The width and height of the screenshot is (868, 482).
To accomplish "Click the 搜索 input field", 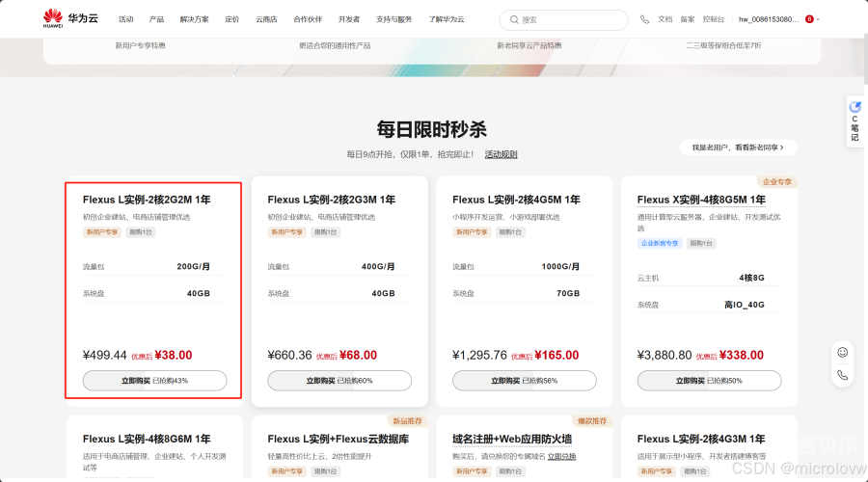I will (563, 20).
